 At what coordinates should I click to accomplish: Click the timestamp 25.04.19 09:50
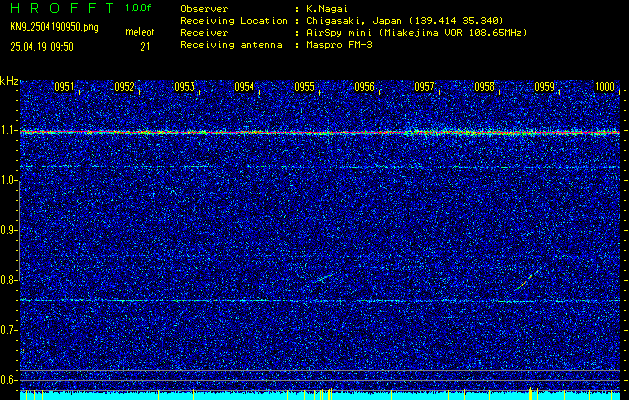[x=42, y=47]
